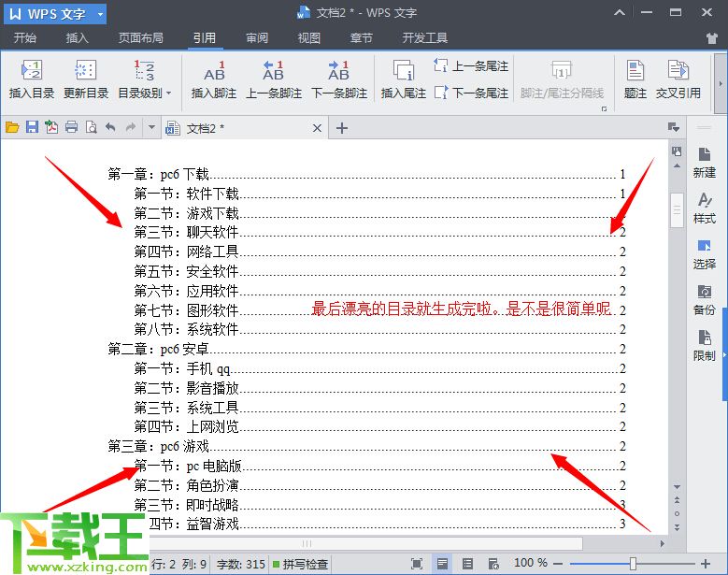Click the horizontal scrollbar thumb
Image resolution: width=728 pixels, height=575 pixels.
click(x=365, y=543)
